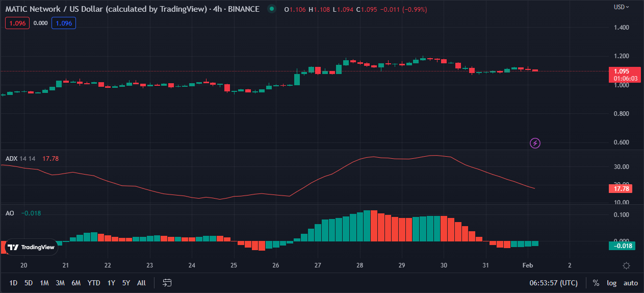
Task: Click the ADX indicator label
Action: pos(11,159)
